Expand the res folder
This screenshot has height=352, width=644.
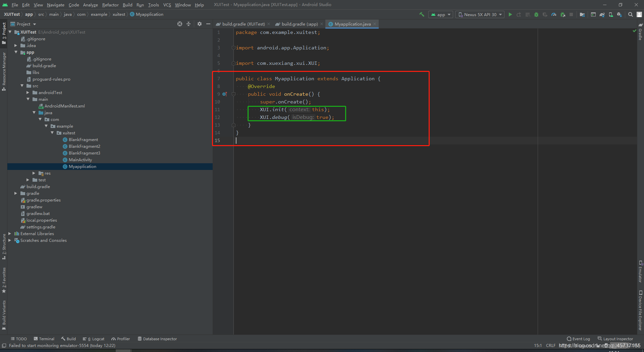34,173
